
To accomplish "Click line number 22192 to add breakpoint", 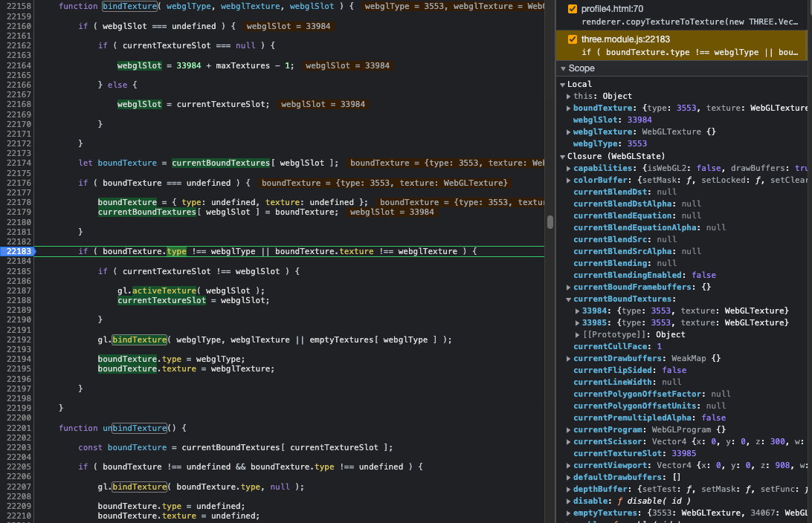I will point(17,340).
